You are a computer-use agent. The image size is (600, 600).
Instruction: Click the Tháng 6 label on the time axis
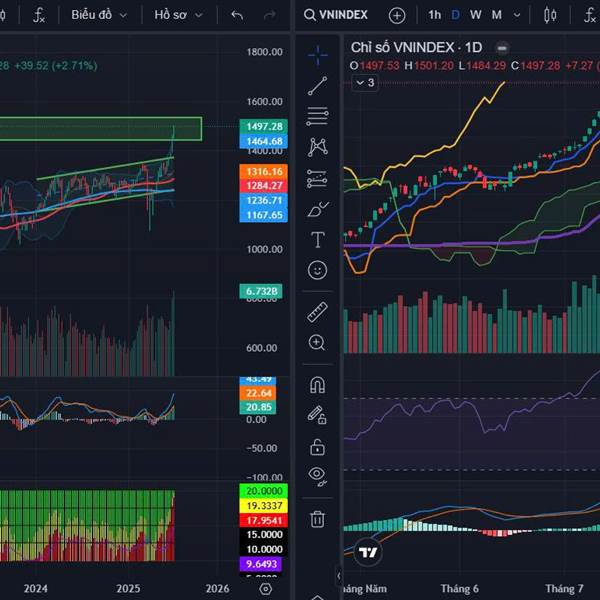tap(460, 589)
